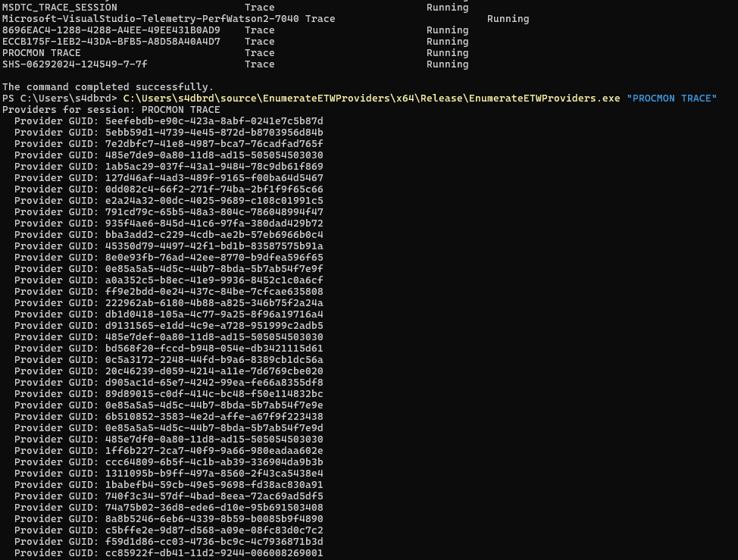Click GUID 8a8b5246-6eb6-4339-8b59-b0085b9f4890
This screenshot has width=738, height=560.
pos(214,518)
